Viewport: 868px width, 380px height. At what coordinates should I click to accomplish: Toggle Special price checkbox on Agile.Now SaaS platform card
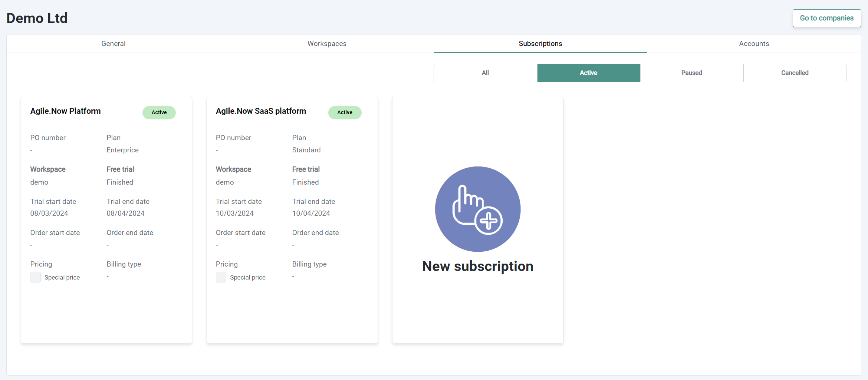point(221,277)
